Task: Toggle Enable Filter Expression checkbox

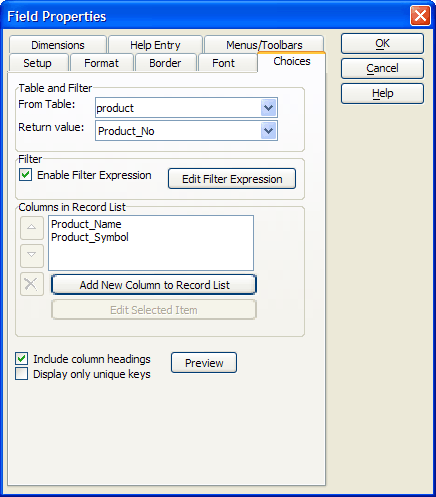Action: pos(25,175)
